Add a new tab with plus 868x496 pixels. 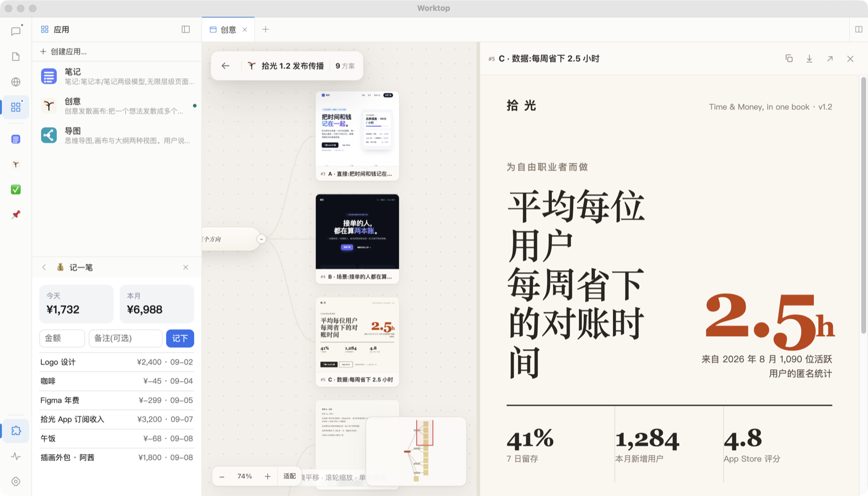click(265, 29)
